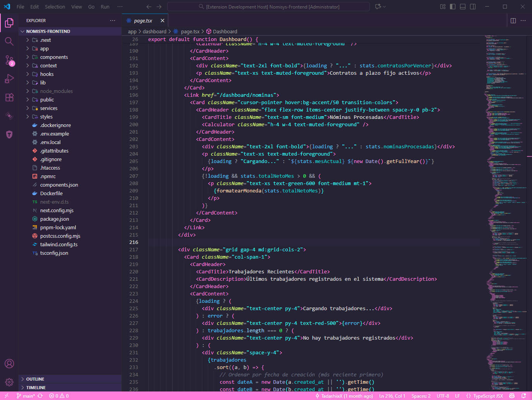Close the page.tsx tab
The image size is (532, 400).
tap(163, 21)
